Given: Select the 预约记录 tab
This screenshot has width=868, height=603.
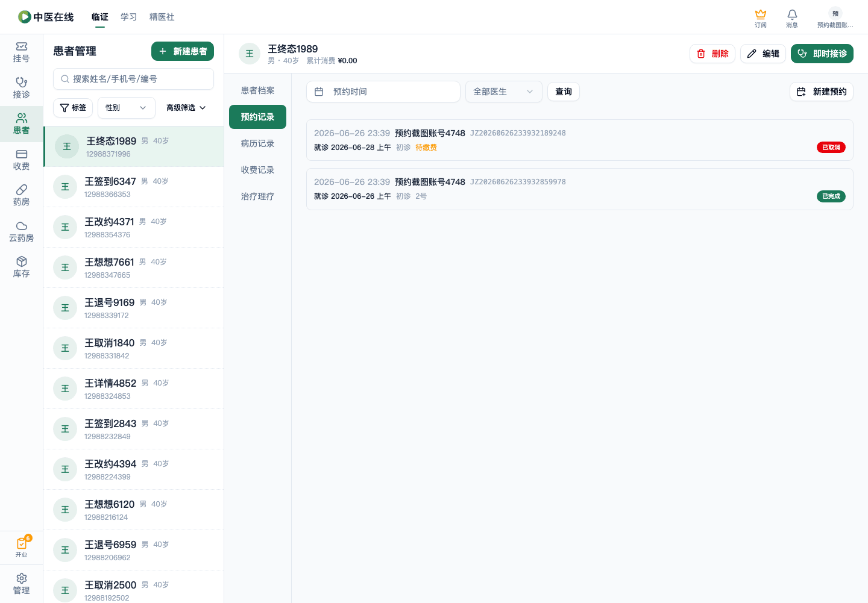Looking at the screenshot, I should [257, 117].
